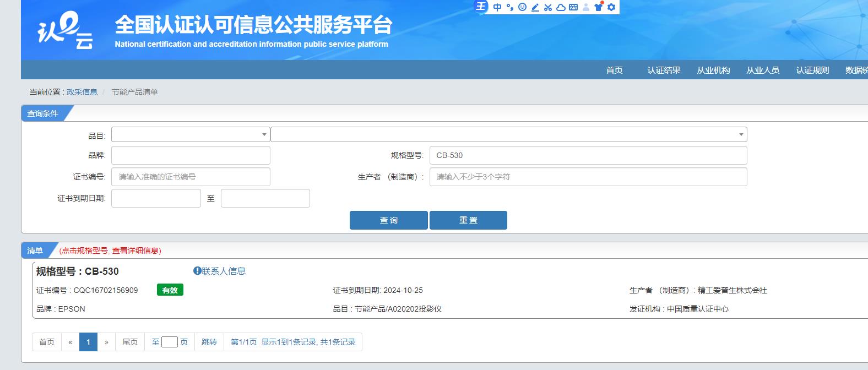The width and height of the screenshot is (868, 370).
Task: Focus the page number jump input box
Action: pos(170,342)
